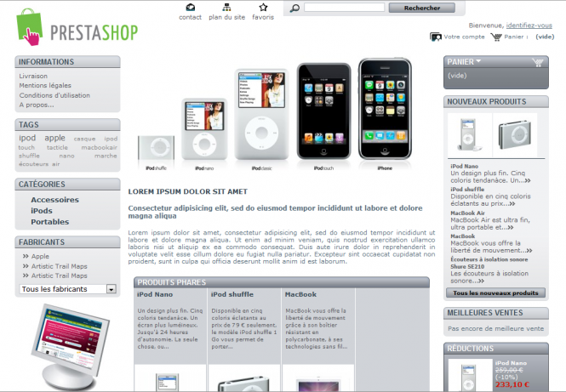Image resolution: width=566 pixels, height=392 pixels.
Task: Open the Accessoires category
Action: pos(54,200)
